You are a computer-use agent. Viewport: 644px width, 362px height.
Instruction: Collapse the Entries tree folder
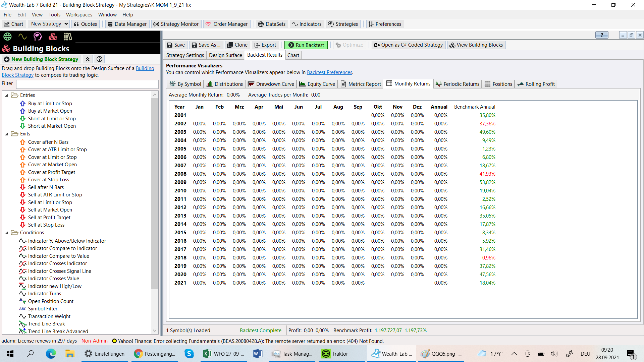tap(7, 96)
